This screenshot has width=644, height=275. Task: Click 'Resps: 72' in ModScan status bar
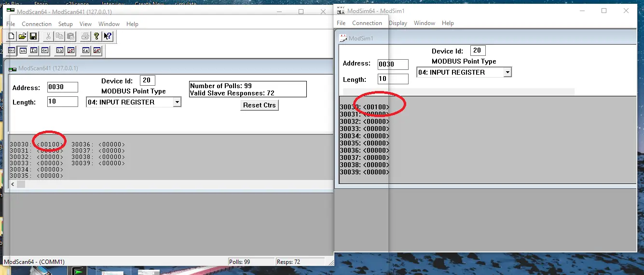point(288,262)
